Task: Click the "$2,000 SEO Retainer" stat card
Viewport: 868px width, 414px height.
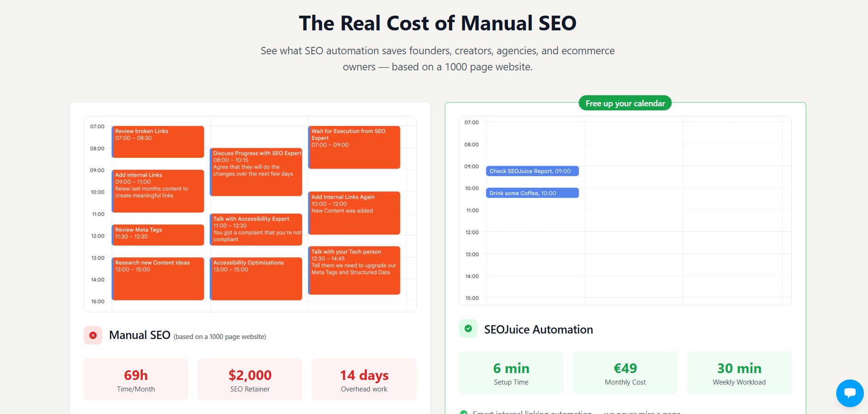Action: pos(250,379)
